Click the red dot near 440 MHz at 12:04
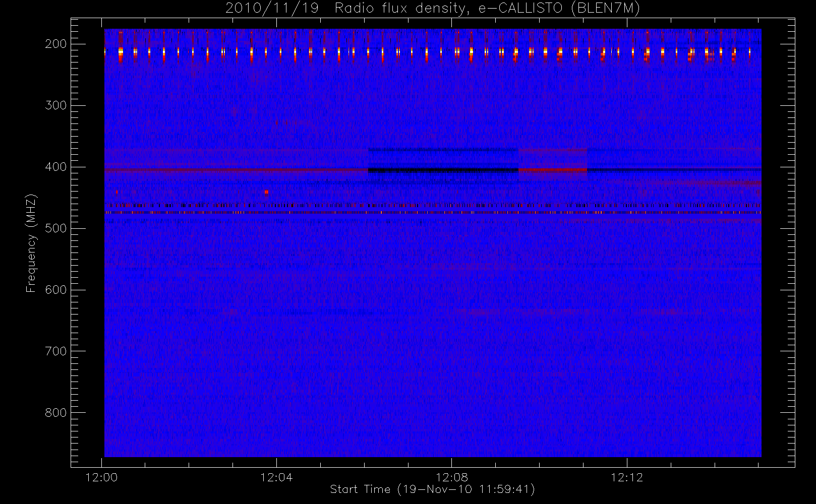This screenshot has width=816, height=504. point(266,192)
